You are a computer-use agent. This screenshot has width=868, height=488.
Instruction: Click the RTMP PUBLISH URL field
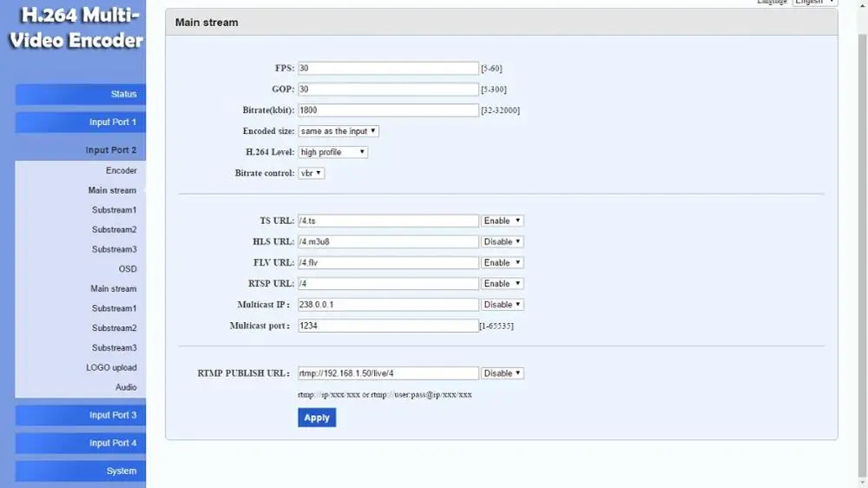(388, 373)
